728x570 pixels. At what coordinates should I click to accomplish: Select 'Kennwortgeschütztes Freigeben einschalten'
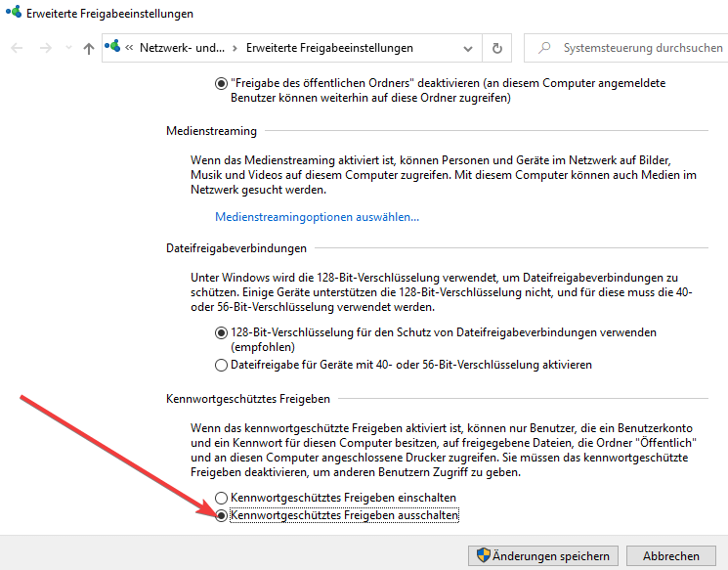pyautogui.click(x=221, y=498)
